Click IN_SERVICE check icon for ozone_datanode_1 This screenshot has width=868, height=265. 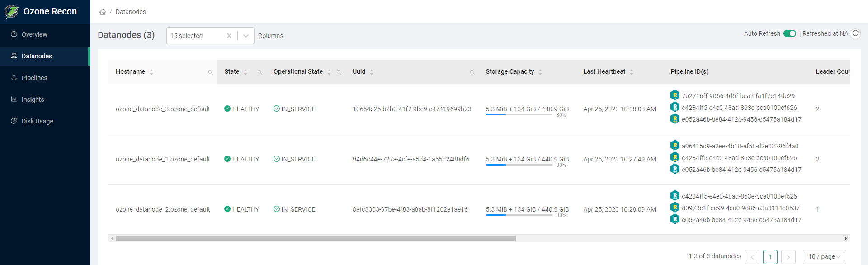coord(277,159)
